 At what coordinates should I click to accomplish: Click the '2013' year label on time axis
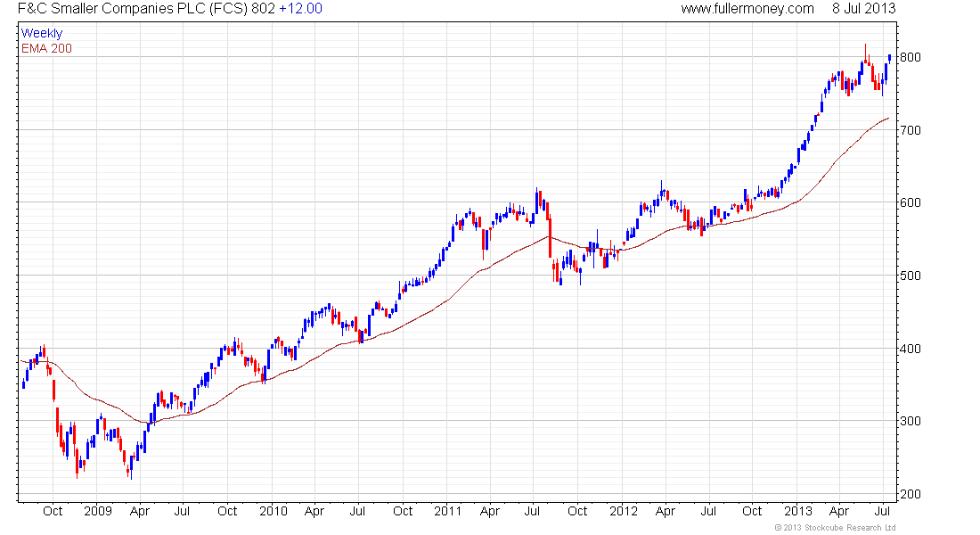tap(798, 511)
